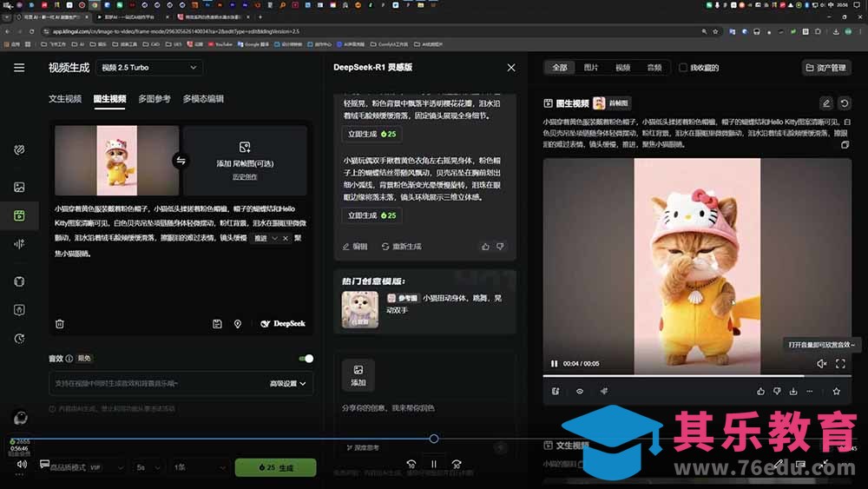Screen dimensions: 868x489
Task: Click the location pin icon in prompt box
Action: [x=238, y=324]
